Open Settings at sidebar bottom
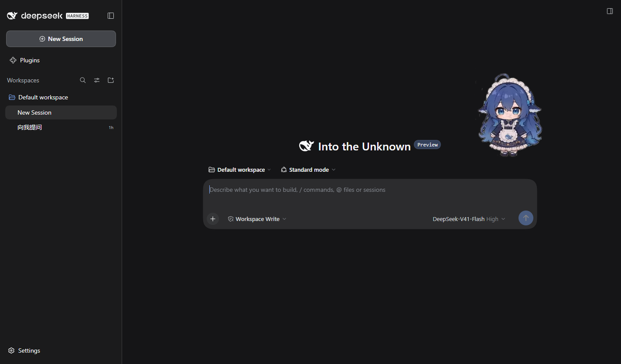621x364 pixels. click(x=24, y=350)
